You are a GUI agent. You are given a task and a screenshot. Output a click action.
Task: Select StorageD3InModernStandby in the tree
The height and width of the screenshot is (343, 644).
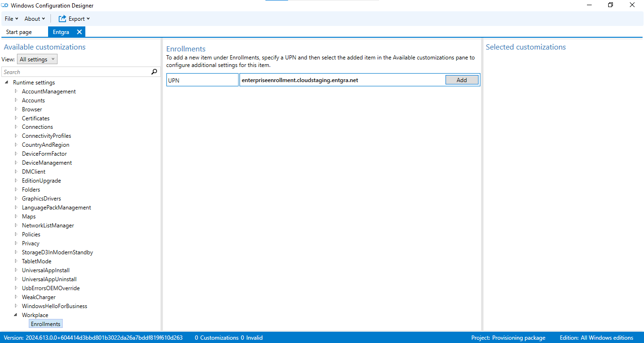tap(58, 252)
